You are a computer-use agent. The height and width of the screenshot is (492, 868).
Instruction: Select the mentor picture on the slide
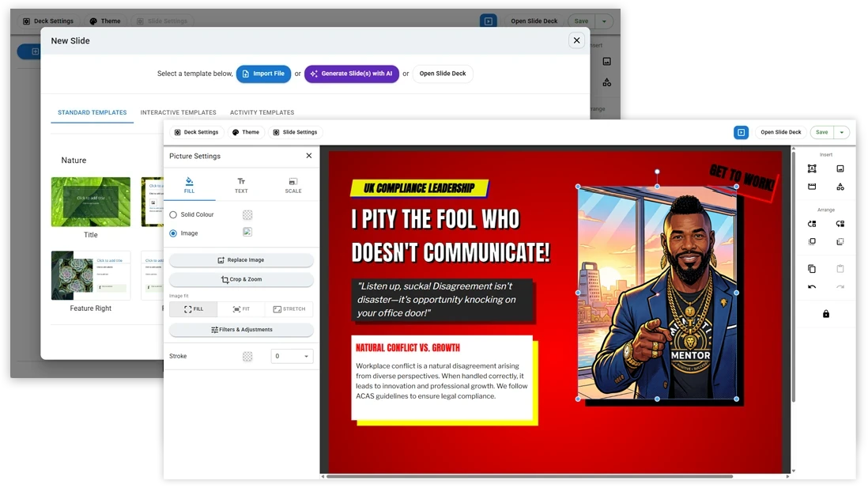click(657, 293)
